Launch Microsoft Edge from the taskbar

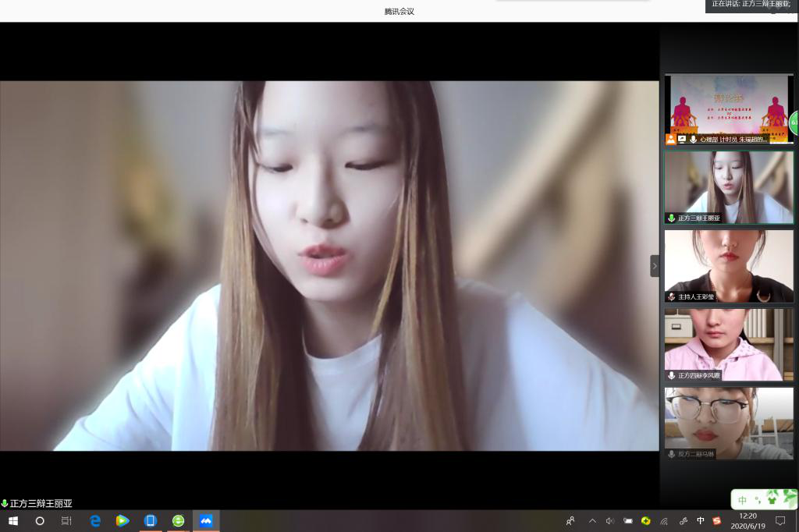[x=95, y=520]
